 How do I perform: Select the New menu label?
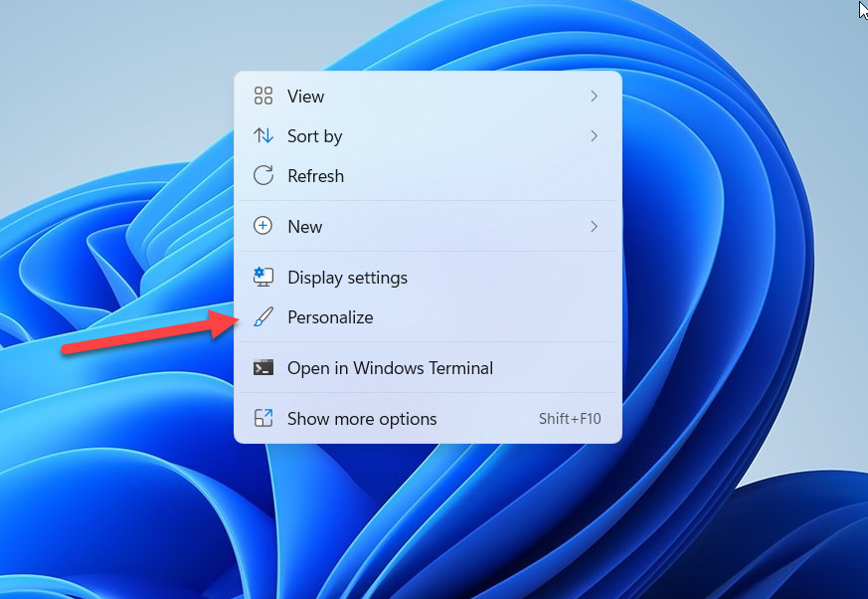point(304,227)
